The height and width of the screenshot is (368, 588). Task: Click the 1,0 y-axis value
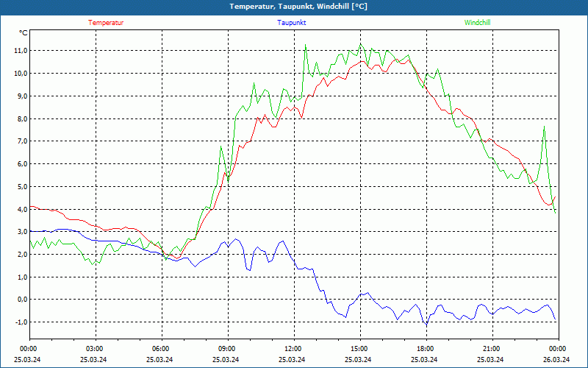pyautogui.click(x=22, y=277)
